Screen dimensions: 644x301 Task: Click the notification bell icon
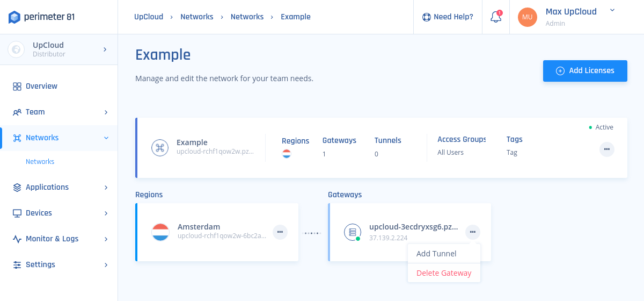click(x=496, y=17)
